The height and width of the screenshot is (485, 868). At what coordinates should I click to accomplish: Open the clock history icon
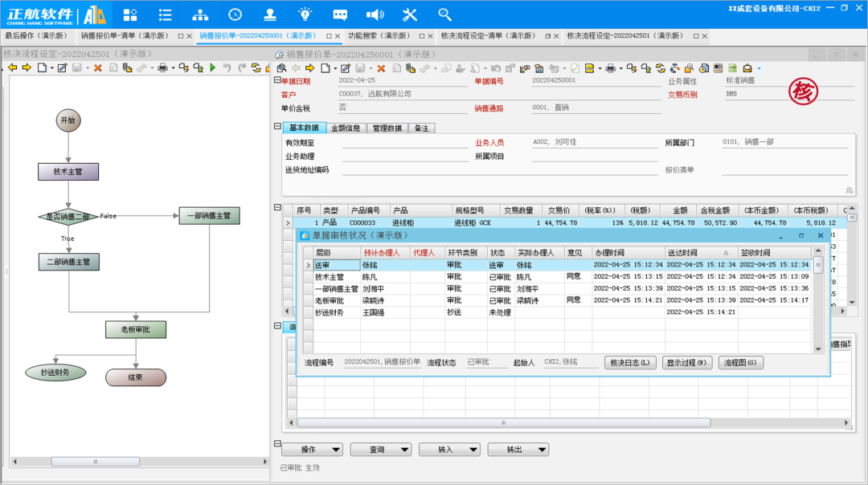pos(235,14)
